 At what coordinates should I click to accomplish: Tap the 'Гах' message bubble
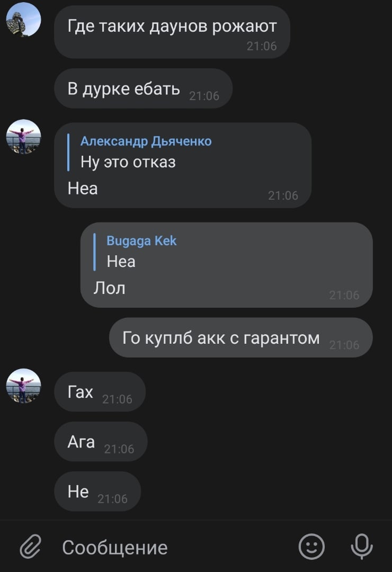100,392
